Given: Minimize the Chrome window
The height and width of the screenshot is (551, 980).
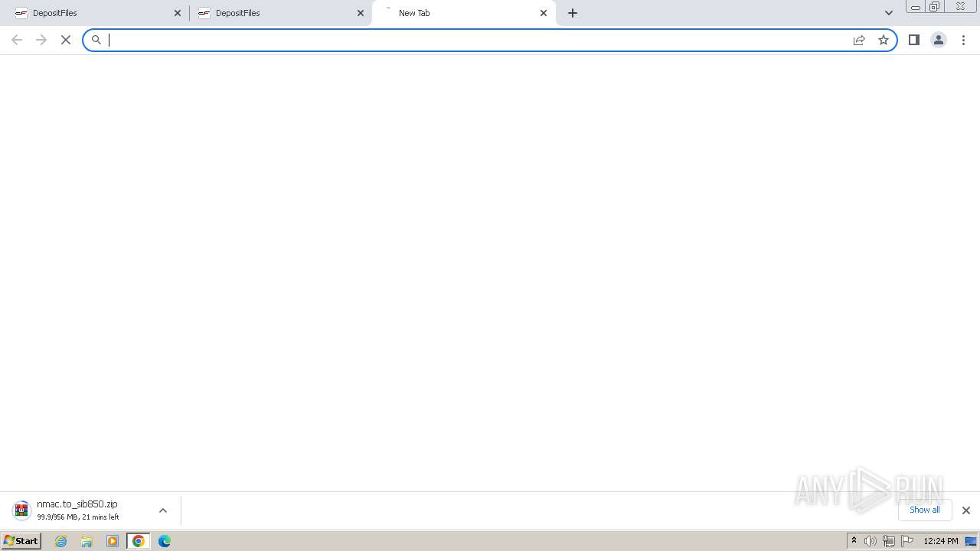Looking at the screenshot, I should pos(915,7).
